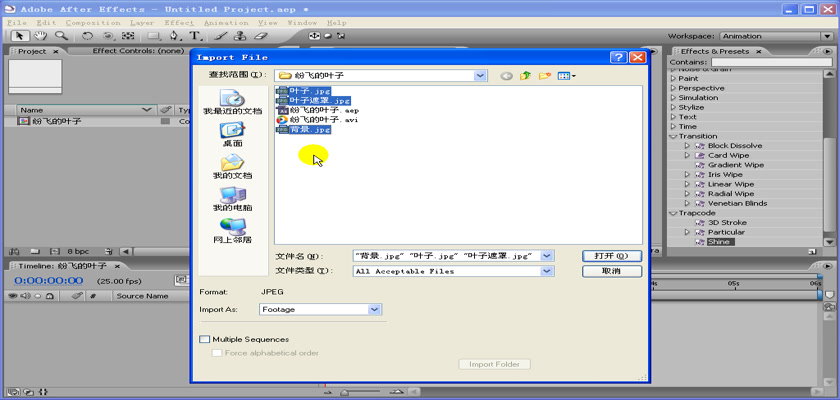This screenshot has width=840, height=400.
Task: Expand the Perspective effects category
Action: click(x=673, y=88)
